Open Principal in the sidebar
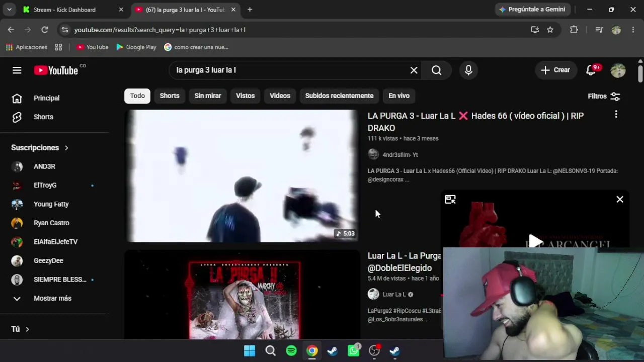This screenshot has width=644, height=362. (54, 98)
